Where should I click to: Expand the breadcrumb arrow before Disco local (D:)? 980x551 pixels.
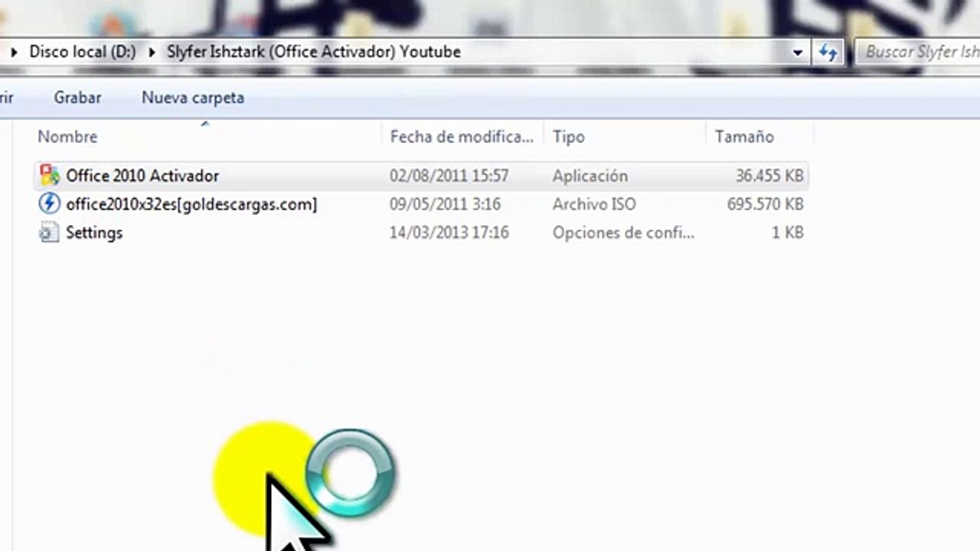point(14,52)
